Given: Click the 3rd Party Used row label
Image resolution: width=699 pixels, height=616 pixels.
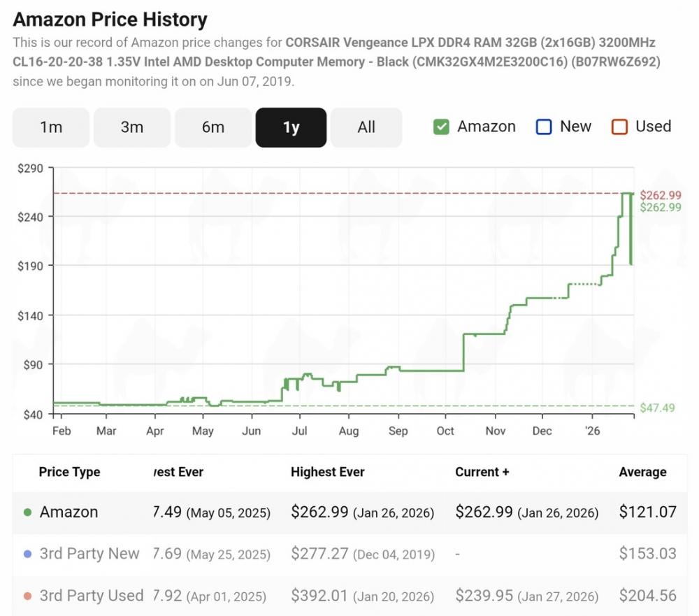Looking at the screenshot, I should point(92,596).
